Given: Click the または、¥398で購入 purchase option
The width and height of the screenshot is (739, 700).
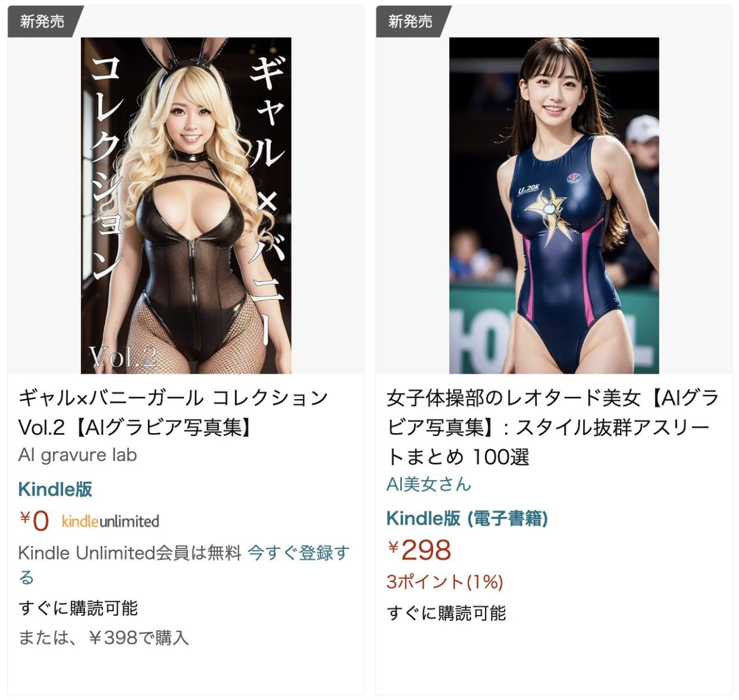Looking at the screenshot, I should tap(104, 638).
